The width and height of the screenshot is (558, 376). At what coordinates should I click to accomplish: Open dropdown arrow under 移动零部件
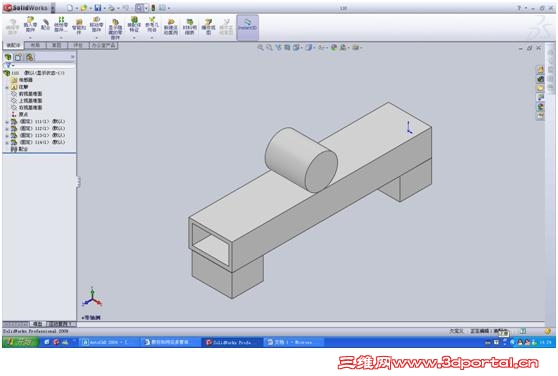click(x=96, y=37)
